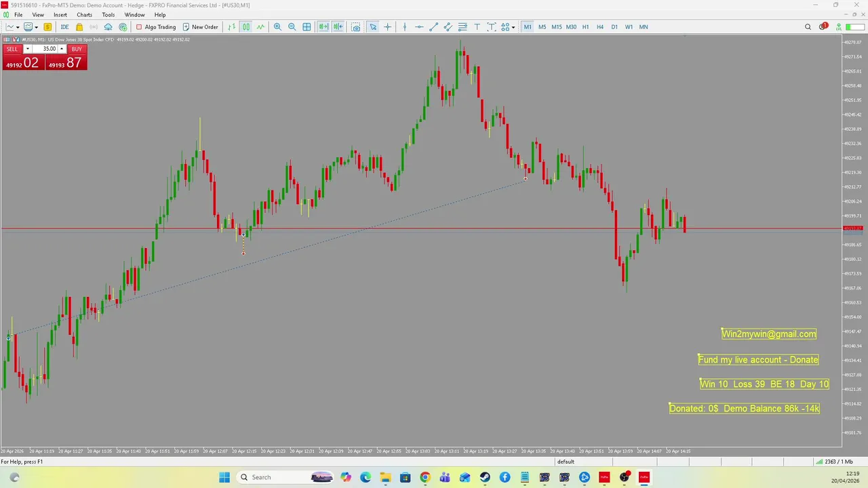Screen dimensions: 868x488
Task: Open the Windows Start menu
Action: (224, 477)
